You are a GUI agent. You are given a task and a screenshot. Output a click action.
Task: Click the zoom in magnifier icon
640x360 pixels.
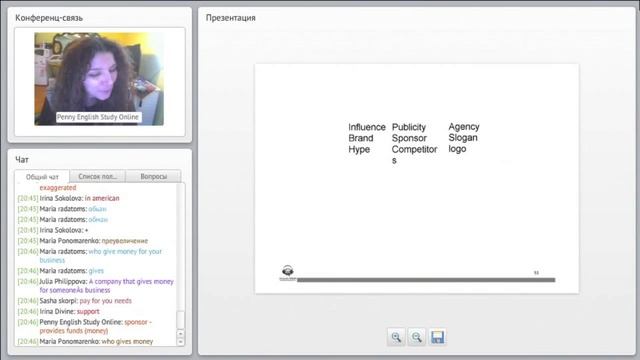point(396,337)
